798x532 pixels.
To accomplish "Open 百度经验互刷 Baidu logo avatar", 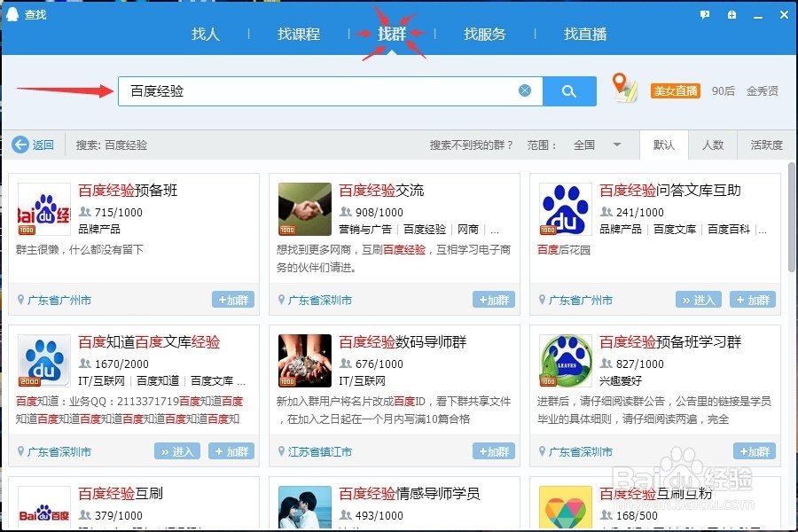I will tap(44, 506).
